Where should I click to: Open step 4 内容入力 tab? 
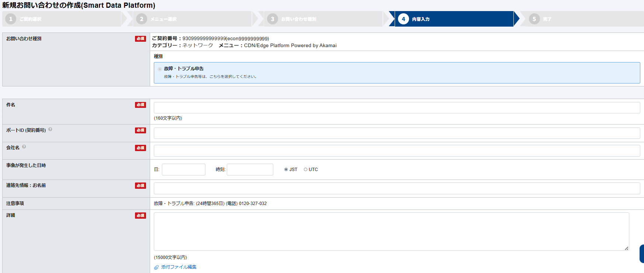tap(454, 19)
